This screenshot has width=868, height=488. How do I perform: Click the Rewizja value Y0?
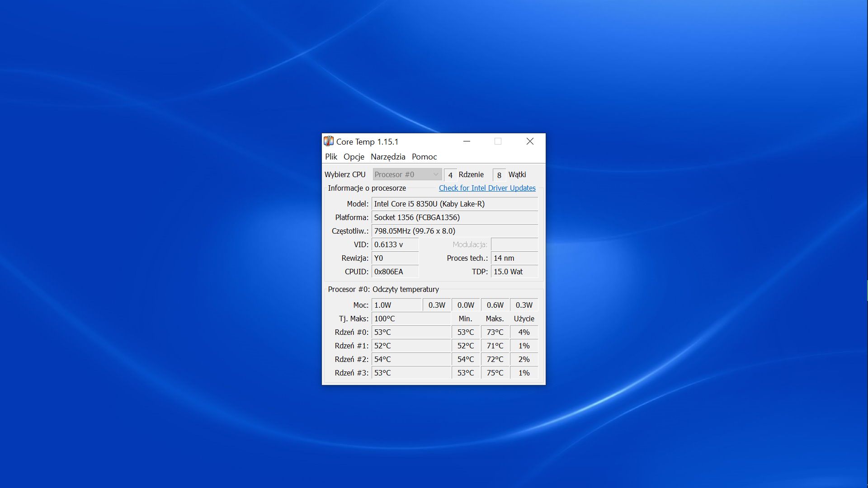pos(395,258)
